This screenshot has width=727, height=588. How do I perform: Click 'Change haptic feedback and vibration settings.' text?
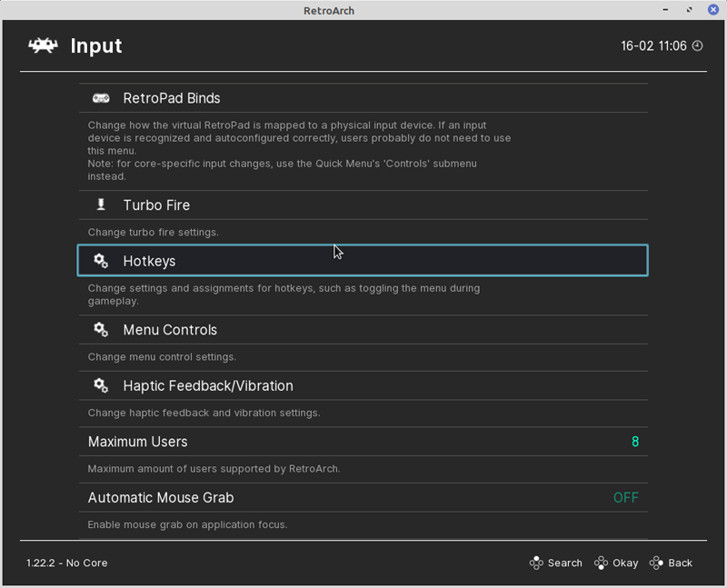(204, 413)
